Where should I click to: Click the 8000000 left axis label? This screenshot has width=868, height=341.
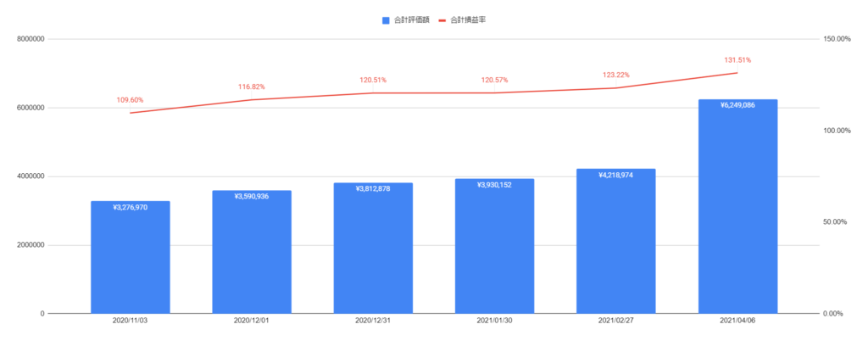(x=31, y=39)
